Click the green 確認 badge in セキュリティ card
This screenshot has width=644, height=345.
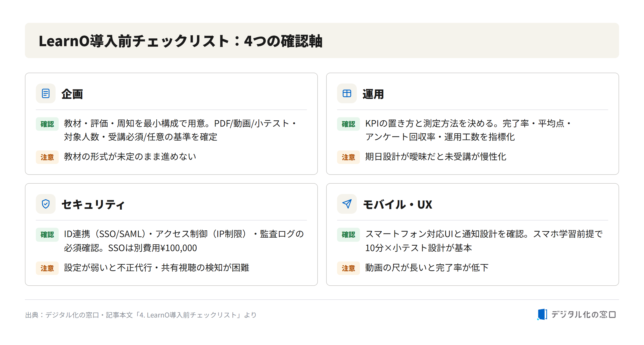(47, 235)
